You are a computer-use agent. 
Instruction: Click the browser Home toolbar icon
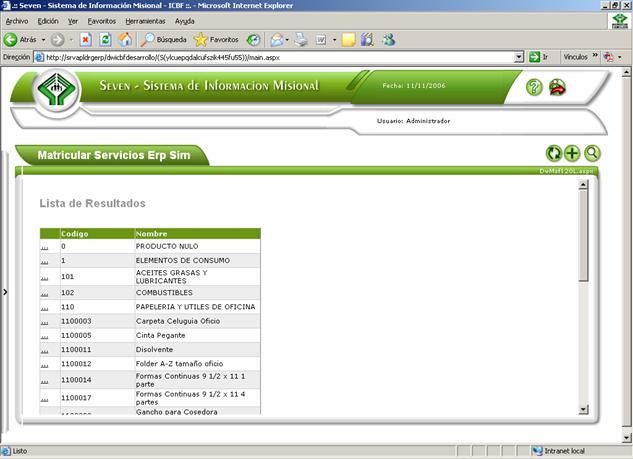coord(125,40)
